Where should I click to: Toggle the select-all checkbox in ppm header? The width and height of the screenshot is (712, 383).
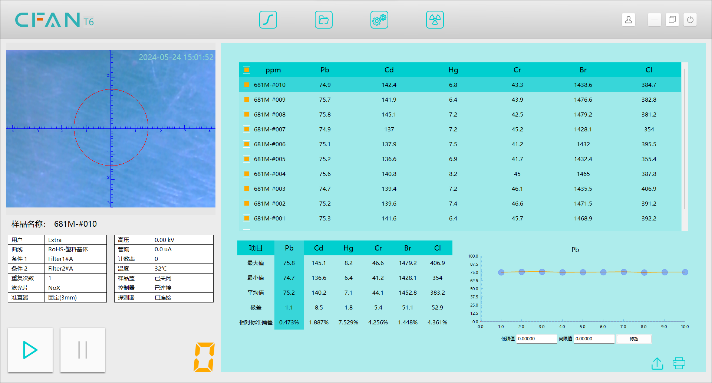(x=247, y=70)
